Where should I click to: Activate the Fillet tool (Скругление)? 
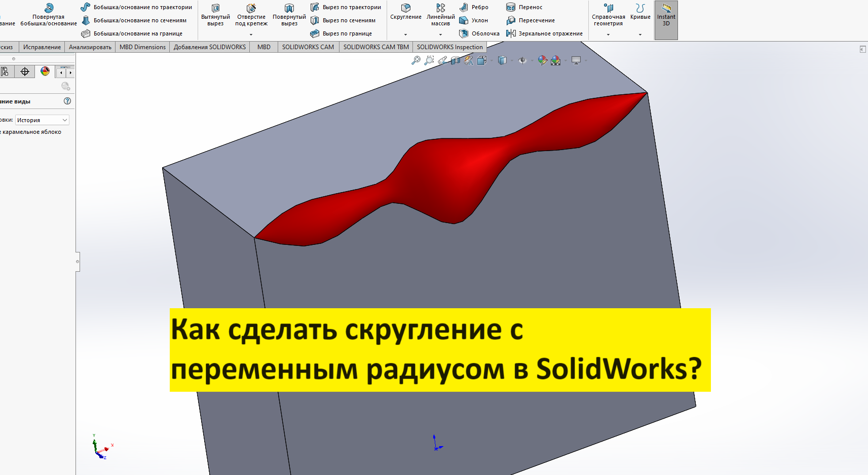(x=406, y=12)
